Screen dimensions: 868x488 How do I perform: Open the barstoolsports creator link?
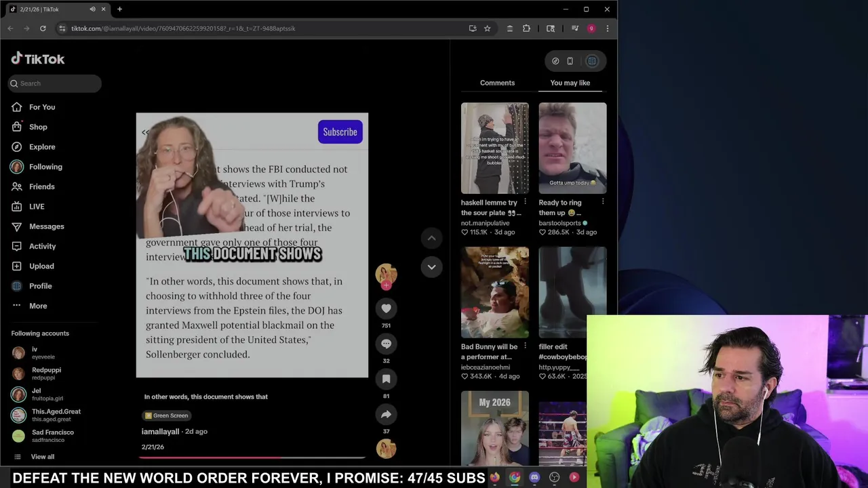pyautogui.click(x=559, y=223)
